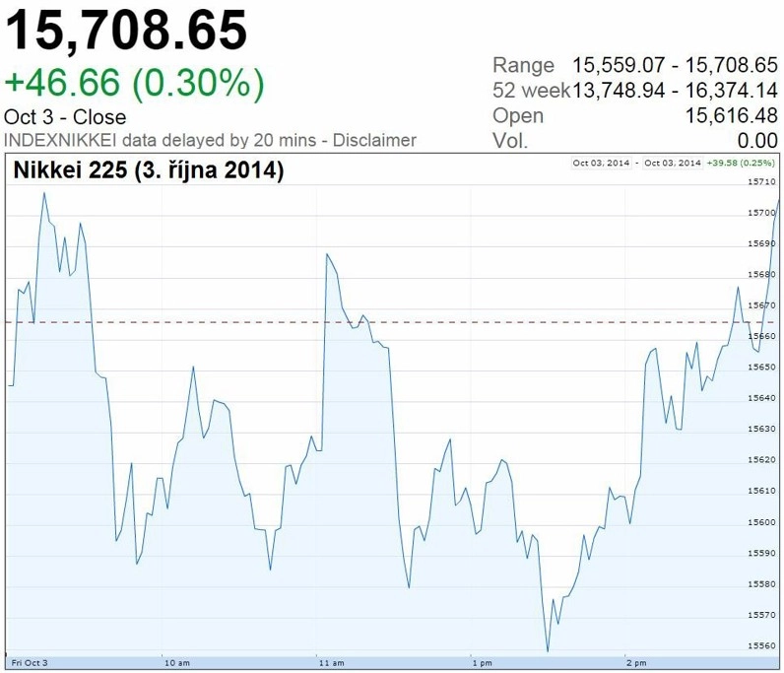
Task: Click the chart end date Oct 03, 2014
Action: point(672,163)
